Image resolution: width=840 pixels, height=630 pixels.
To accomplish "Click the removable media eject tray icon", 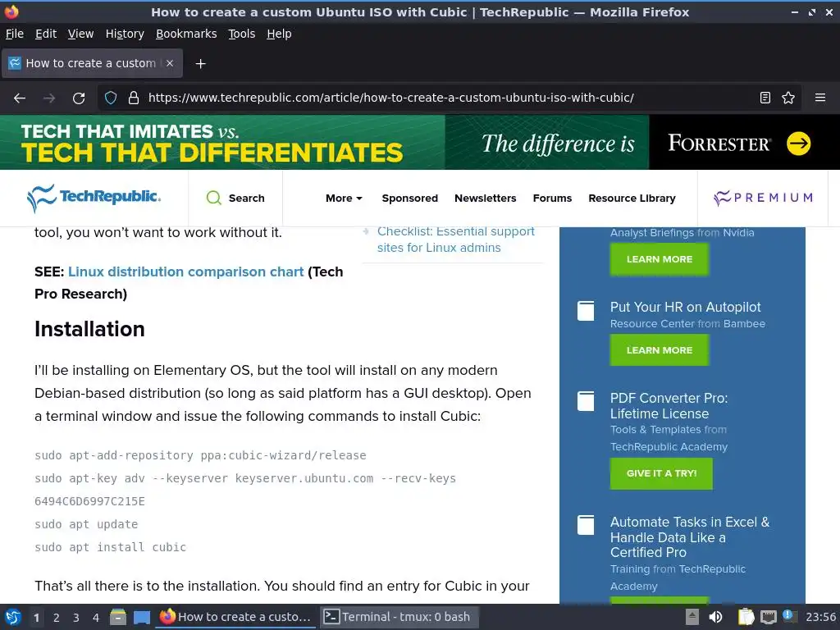I will [692, 617].
